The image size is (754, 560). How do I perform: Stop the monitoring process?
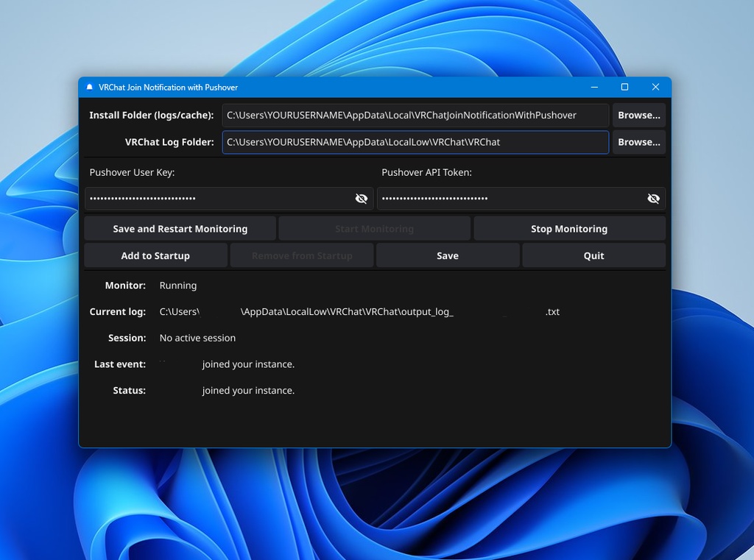(569, 229)
